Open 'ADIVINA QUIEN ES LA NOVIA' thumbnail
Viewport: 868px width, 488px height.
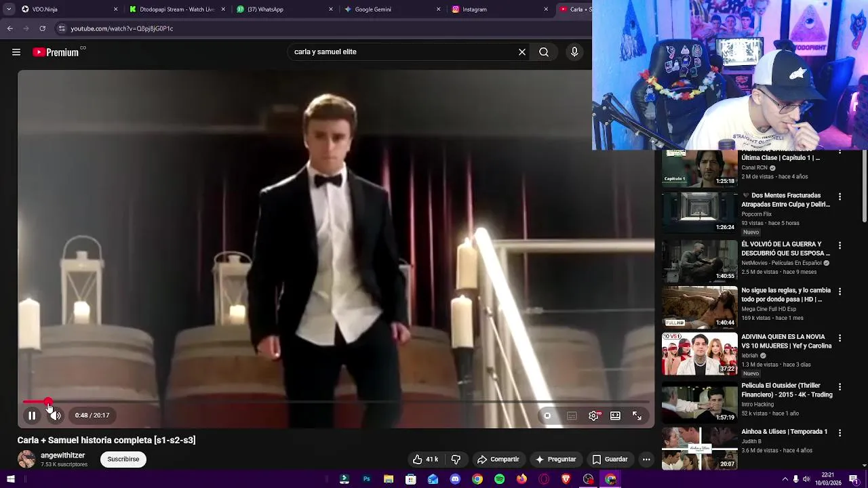point(699,353)
